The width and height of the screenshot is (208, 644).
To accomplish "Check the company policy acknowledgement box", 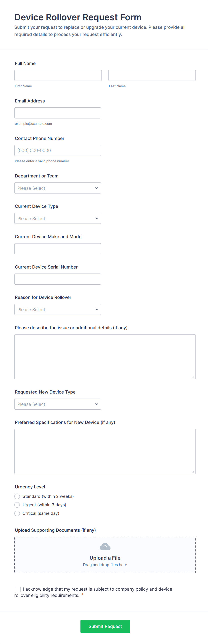I will pos(18,589).
